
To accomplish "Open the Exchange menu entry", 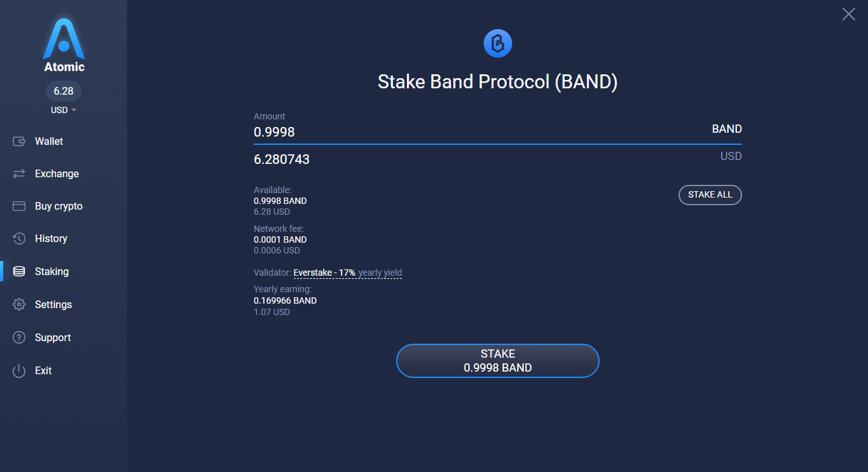I will click(x=56, y=173).
